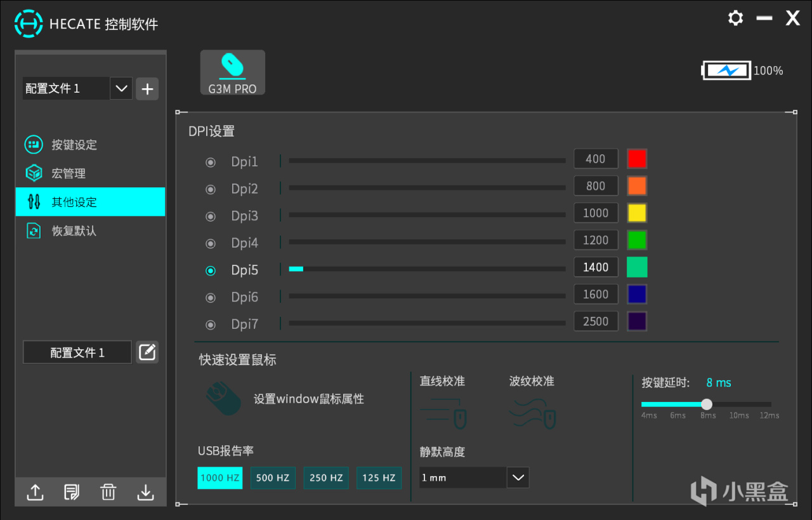Click the Dpi7 dark purple color swatch
The image size is (812, 520).
pos(637,321)
